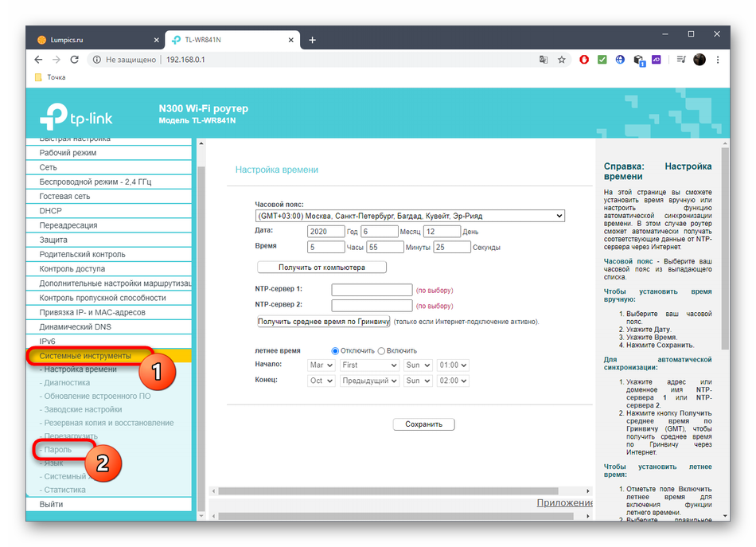Open the red stop-hand ad blocker extension
Viewport: 756px width, 547px height.
click(x=584, y=60)
